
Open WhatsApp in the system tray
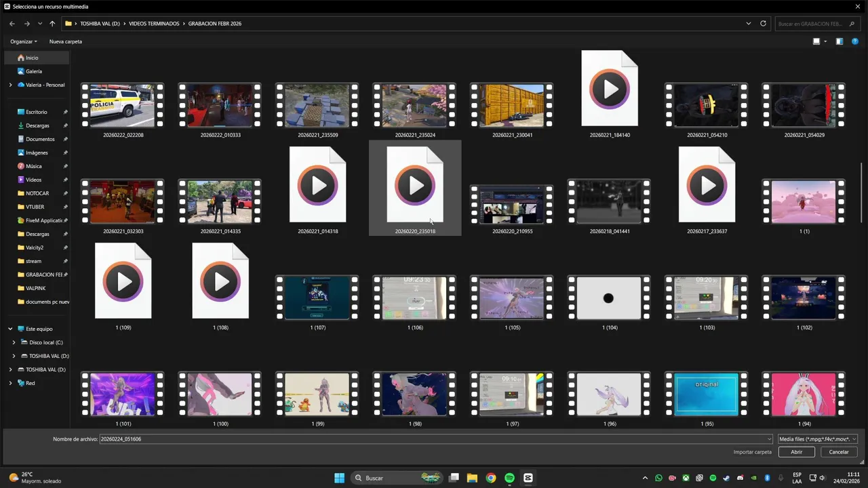coord(658,478)
